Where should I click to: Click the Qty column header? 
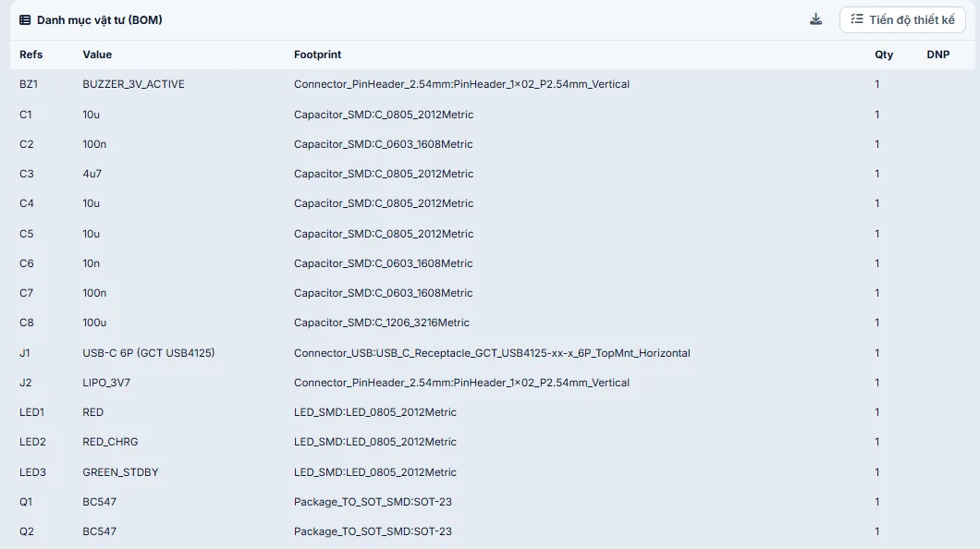(x=884, y=55)
